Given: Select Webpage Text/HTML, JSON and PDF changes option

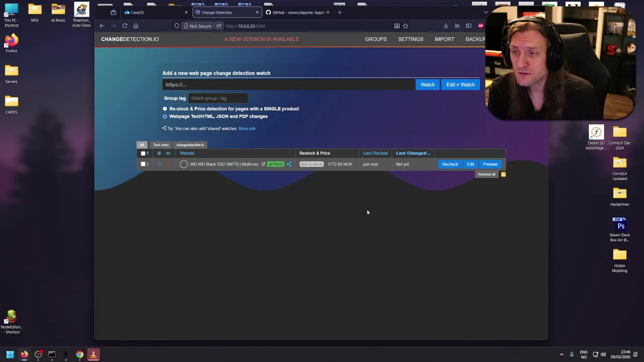Looking at the screenshot, I should 165,117.
